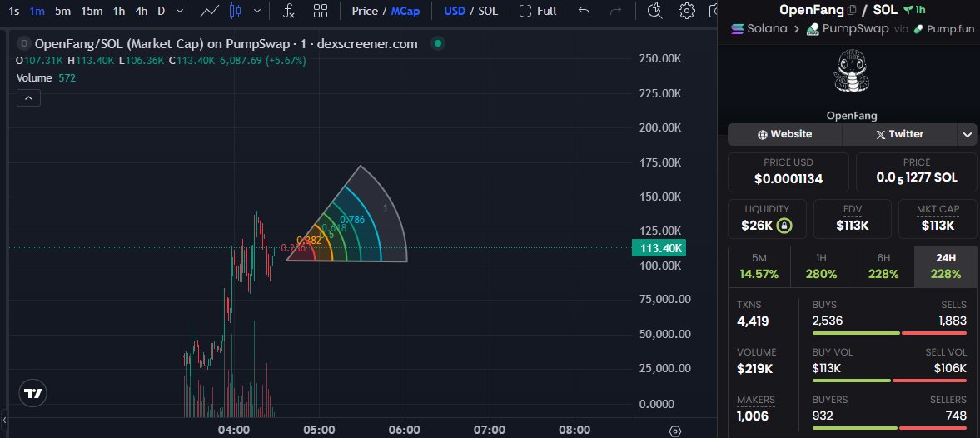Image resolution: width=980 pixels, height=438 pixels.
Task: Click the sprout 1h pair age badge
Action: (x=914, y=10)
